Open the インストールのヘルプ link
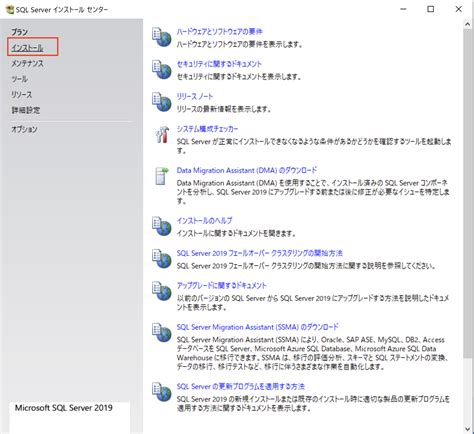The image size is (474, 434). (x=204, y=221)
